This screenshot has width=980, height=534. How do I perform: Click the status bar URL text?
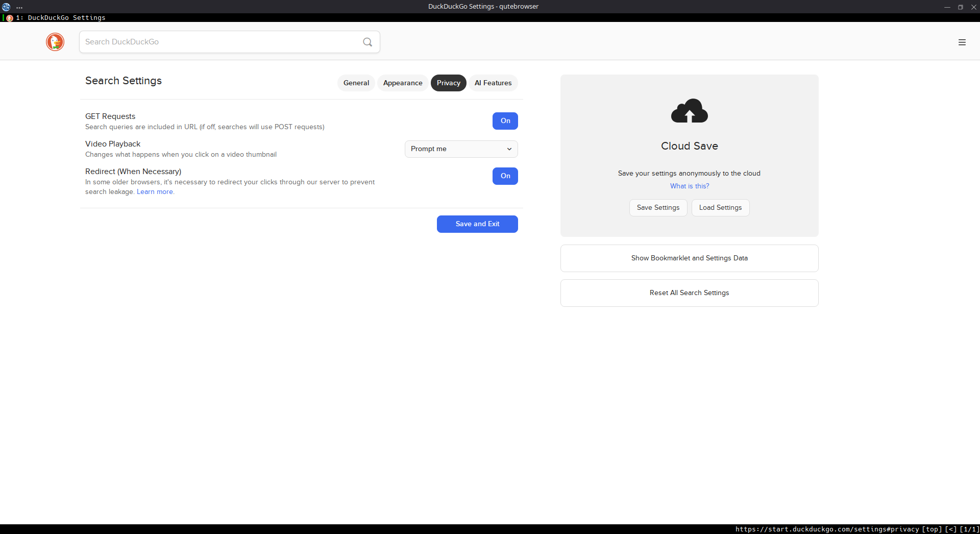point(827,529)
